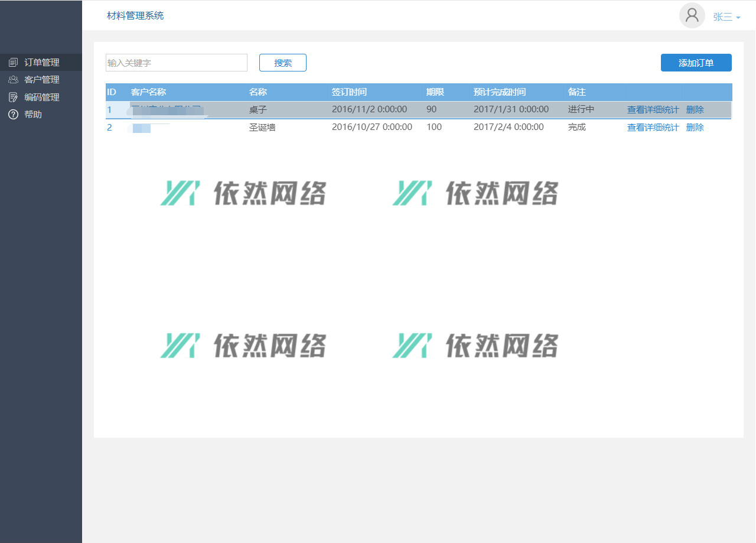Open the 帮助 menu item
Screen dimensions: 756x543
[33, 115]
